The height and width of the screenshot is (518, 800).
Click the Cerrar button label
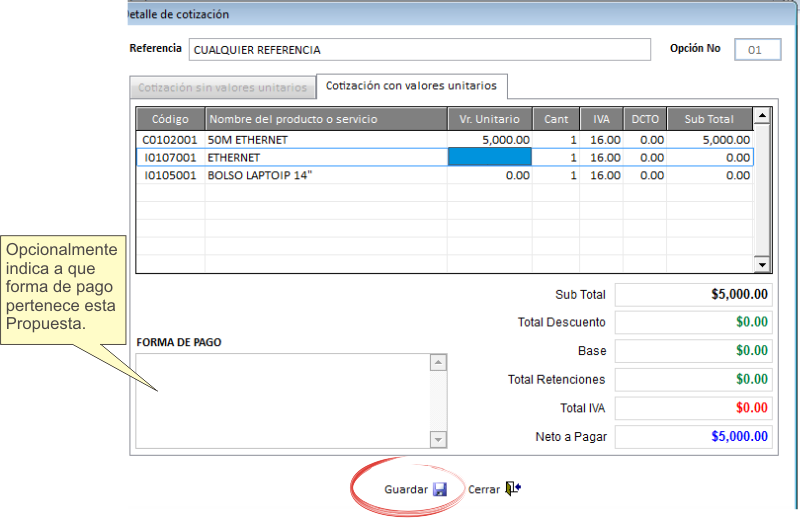484,489
